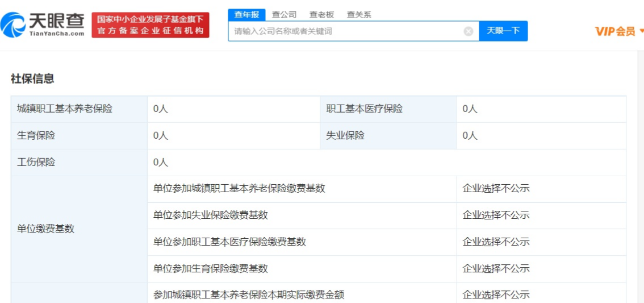
Task: Switch to the 查老板 tab
Action: coord(321,15)
